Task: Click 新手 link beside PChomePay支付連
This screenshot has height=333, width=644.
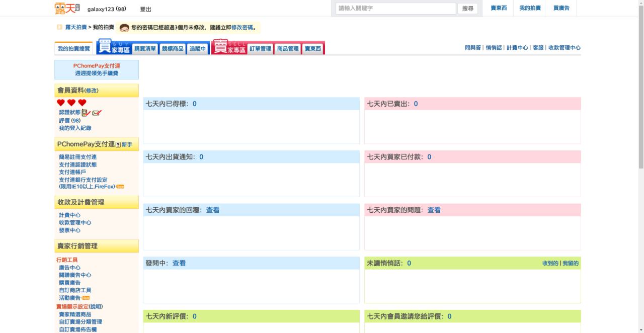Action: pos(127,145)
